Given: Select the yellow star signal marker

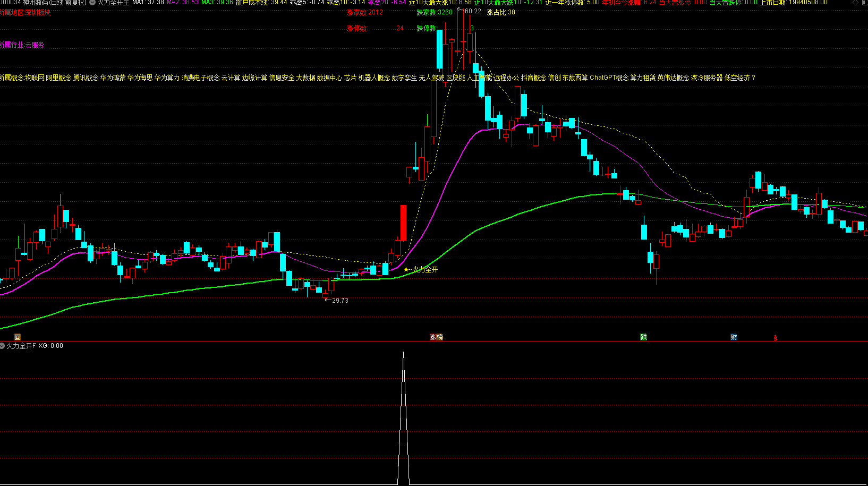Looking at the screenshot, I should click(406, 270).
